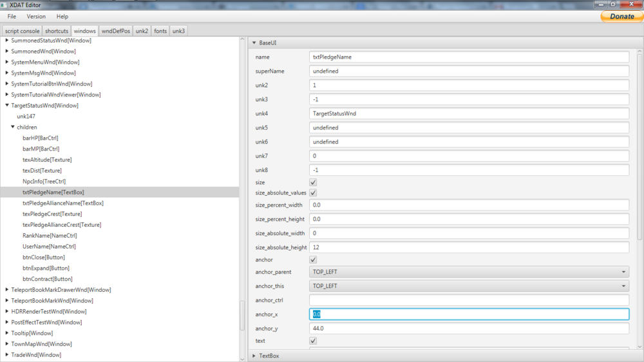
Task: Switch to the script console tab
Action: tap(23, 31)
